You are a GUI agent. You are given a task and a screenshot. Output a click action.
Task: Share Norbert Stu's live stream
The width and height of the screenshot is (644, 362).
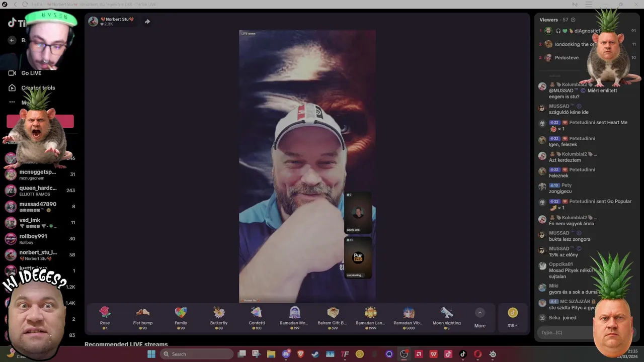pyautogui.click(x=147, y=22)
